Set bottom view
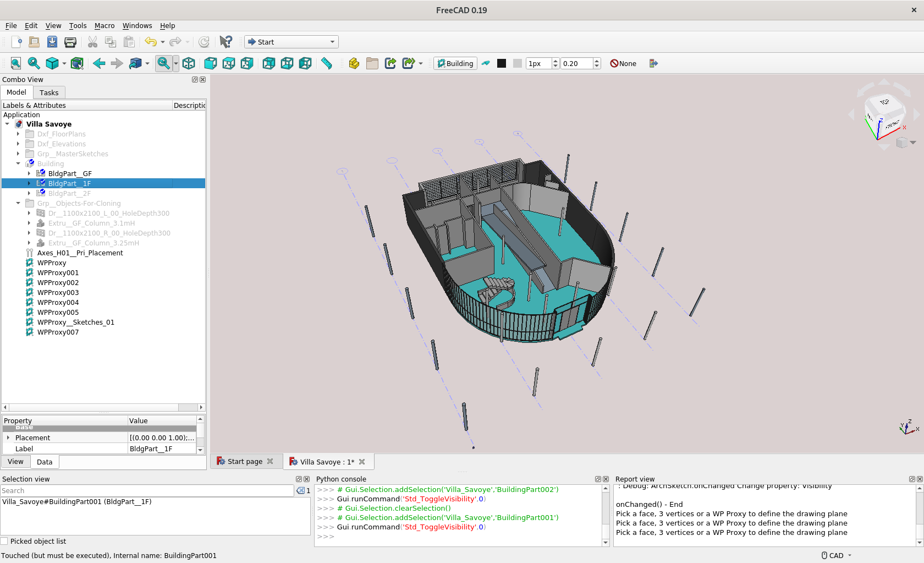This screenshot has height=563, width=924. coord(287,63)
